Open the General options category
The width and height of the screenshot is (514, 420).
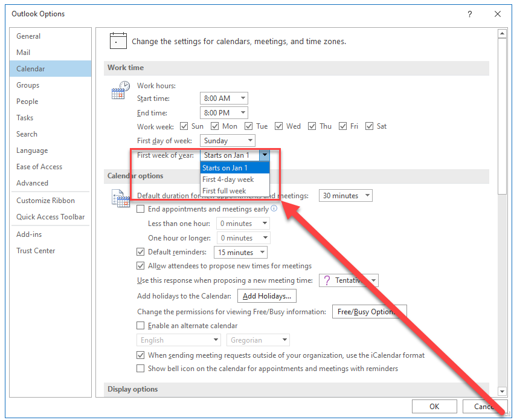pyautogui.click(x=51, y=36)
